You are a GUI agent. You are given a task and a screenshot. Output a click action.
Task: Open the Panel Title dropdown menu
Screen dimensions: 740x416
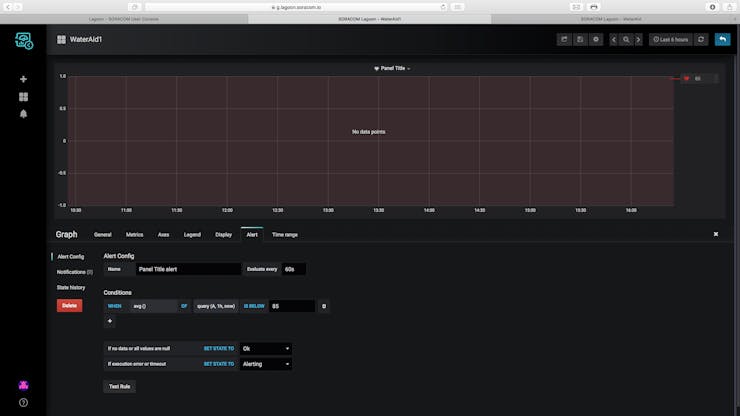pos(392,68)
